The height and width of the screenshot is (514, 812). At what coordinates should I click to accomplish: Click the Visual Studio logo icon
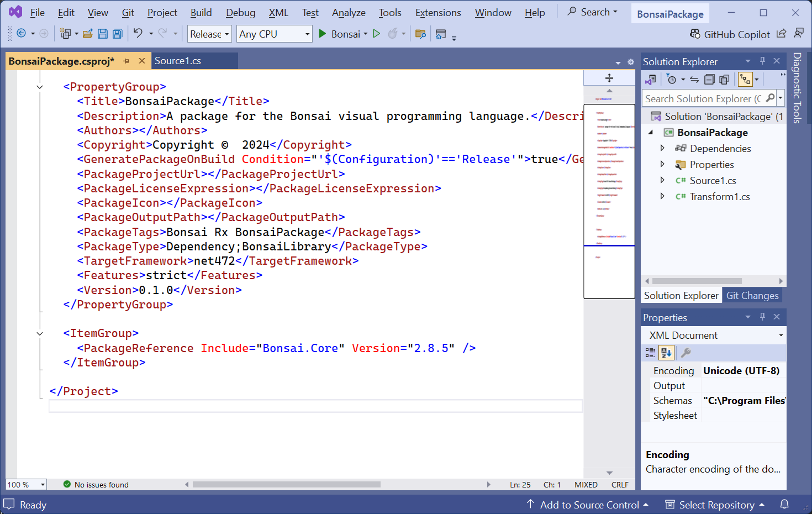click(x=15, y=12)
